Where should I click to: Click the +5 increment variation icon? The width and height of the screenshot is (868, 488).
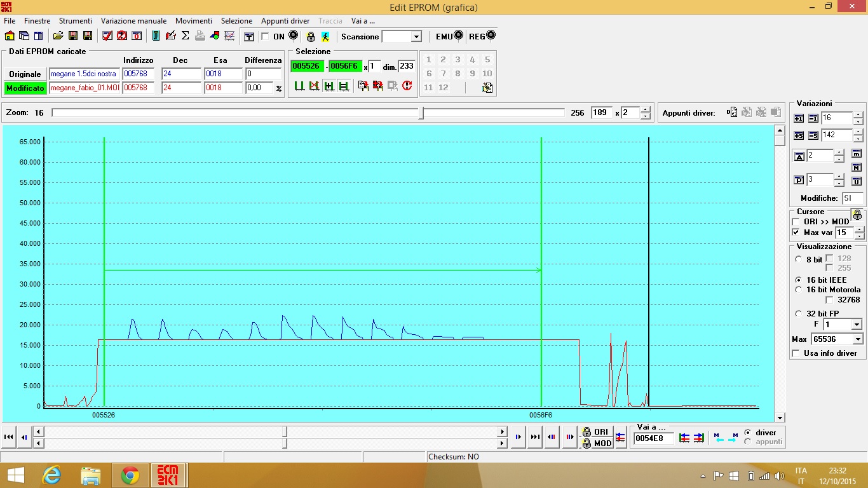(x=799, y=135)
